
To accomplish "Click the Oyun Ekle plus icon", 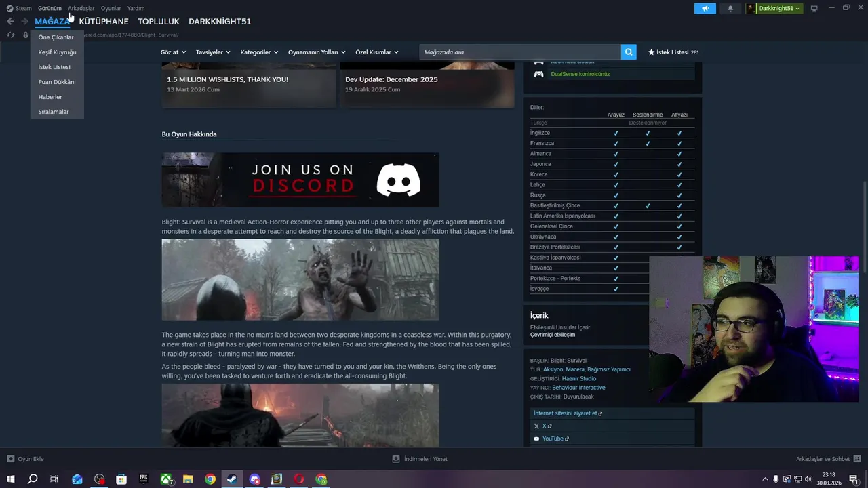I will (x=10, y=459).
